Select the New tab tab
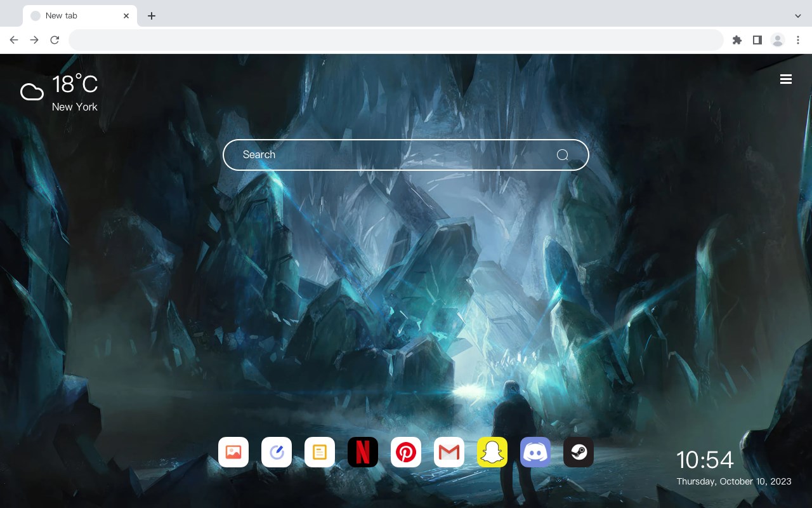 coord(80,16)
